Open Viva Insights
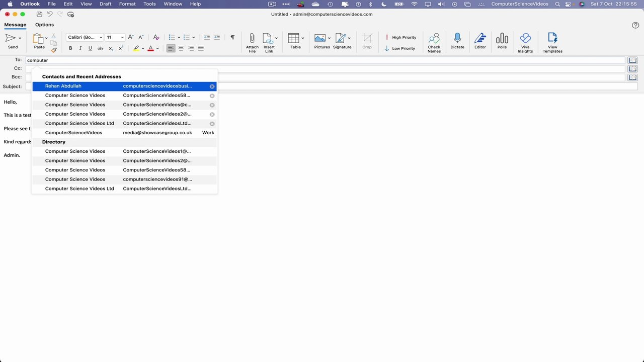The width and height of the screenshot is (644, 362). point(525,39)
